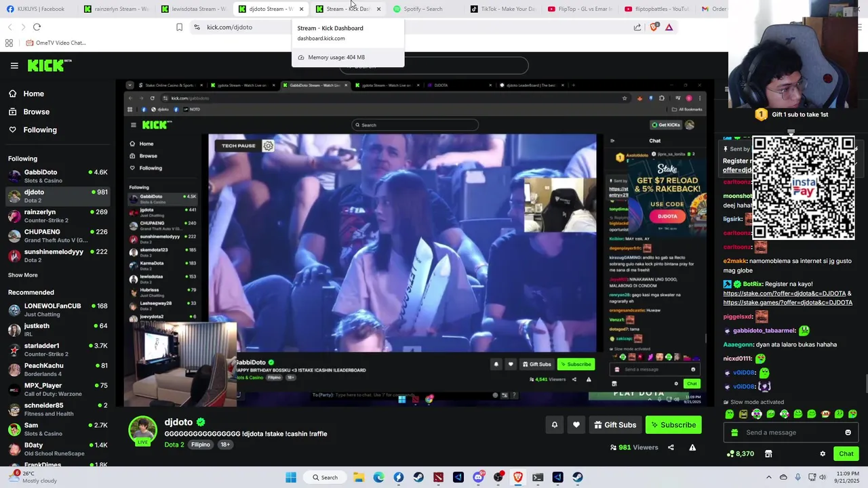Click the Dota 2 category link
The image size is (868, 488).
point(174,445)
